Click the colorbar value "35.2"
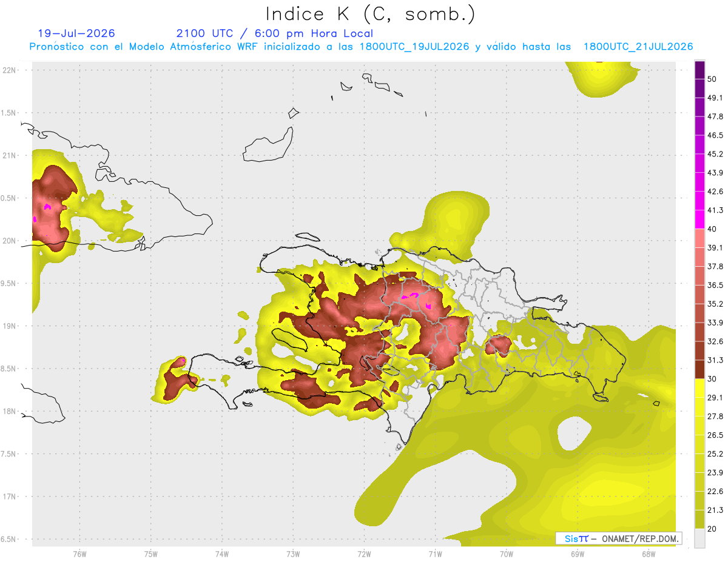 click(715, 304)
